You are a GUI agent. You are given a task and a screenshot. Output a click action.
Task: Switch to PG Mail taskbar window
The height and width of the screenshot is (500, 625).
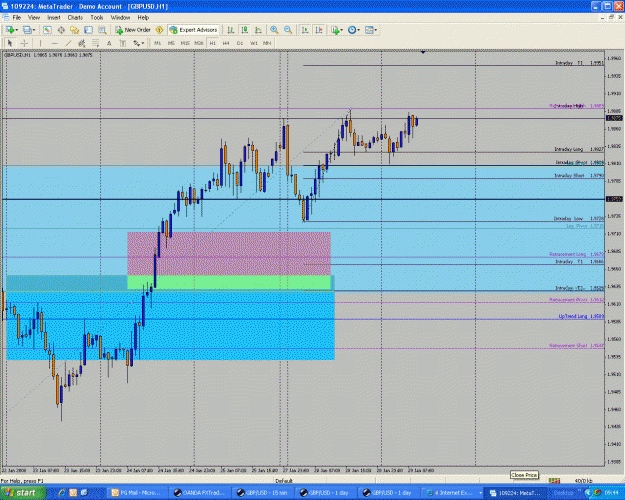click(x=137, y=493)
